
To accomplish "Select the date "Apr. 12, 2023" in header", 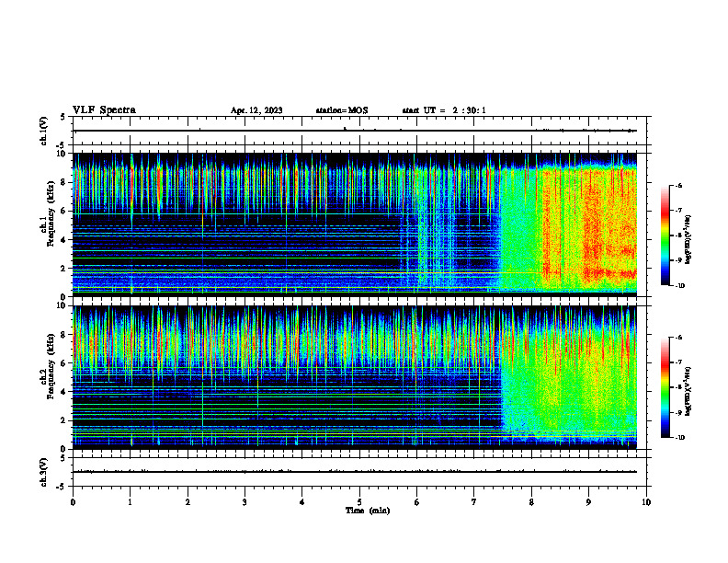I will click(256, 110).
